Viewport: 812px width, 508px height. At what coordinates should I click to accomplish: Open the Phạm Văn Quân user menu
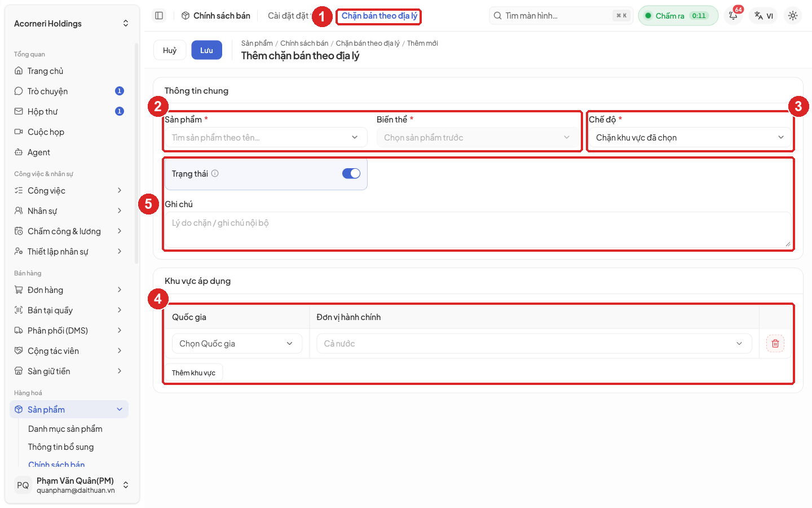click(x=71, y=485)
